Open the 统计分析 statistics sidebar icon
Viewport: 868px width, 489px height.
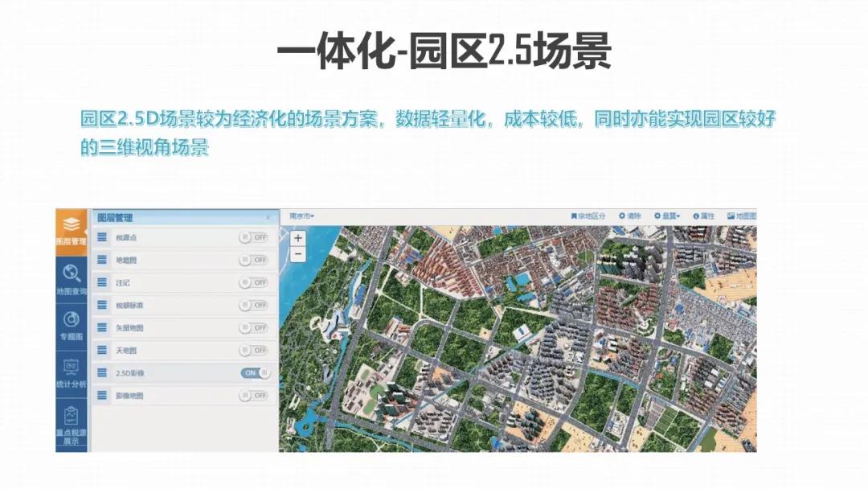(x=72, y=372)
